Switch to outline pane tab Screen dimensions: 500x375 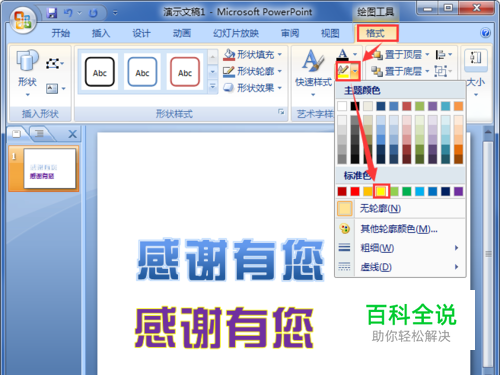coord(39,134)
